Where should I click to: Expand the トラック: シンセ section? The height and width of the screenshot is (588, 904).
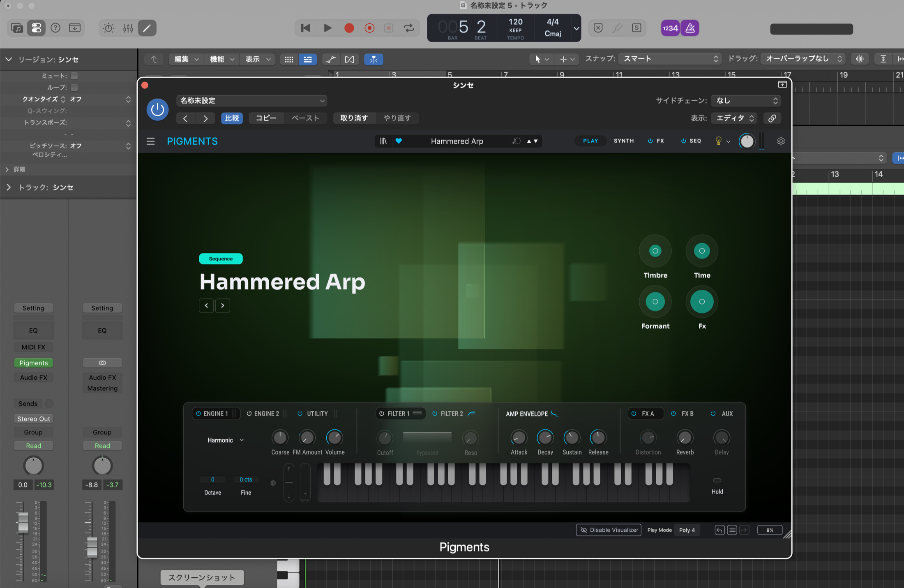(x=9, y=187)
